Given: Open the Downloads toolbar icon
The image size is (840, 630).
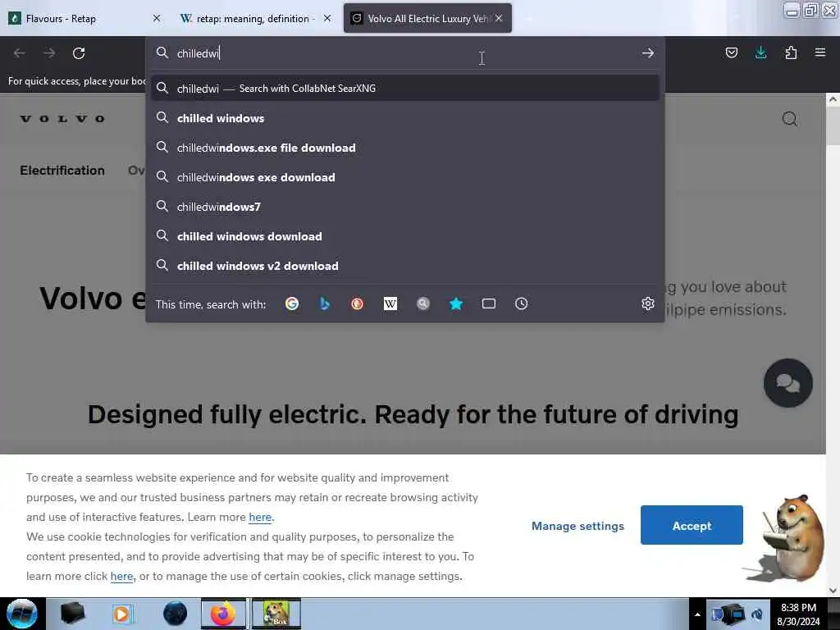Looking at the screenshot, I should click(x=760, y=52).
